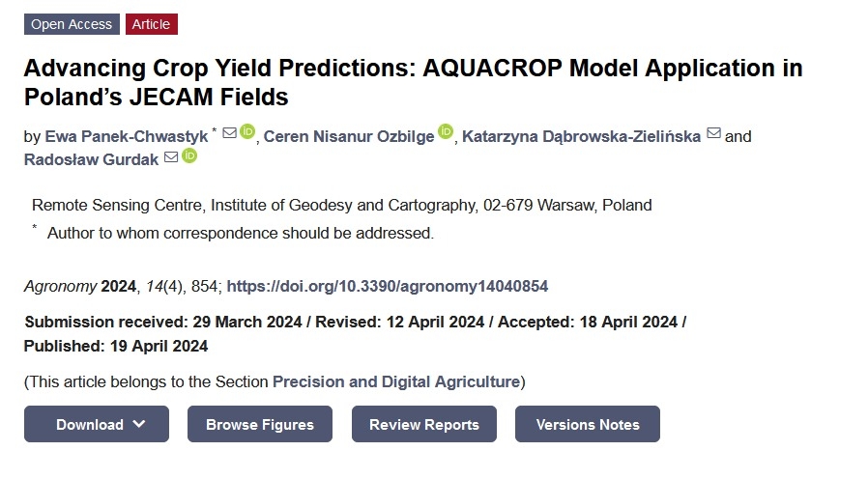
Task: Follow the agronomy14040854 DOI link
Action: click(388, 287)
